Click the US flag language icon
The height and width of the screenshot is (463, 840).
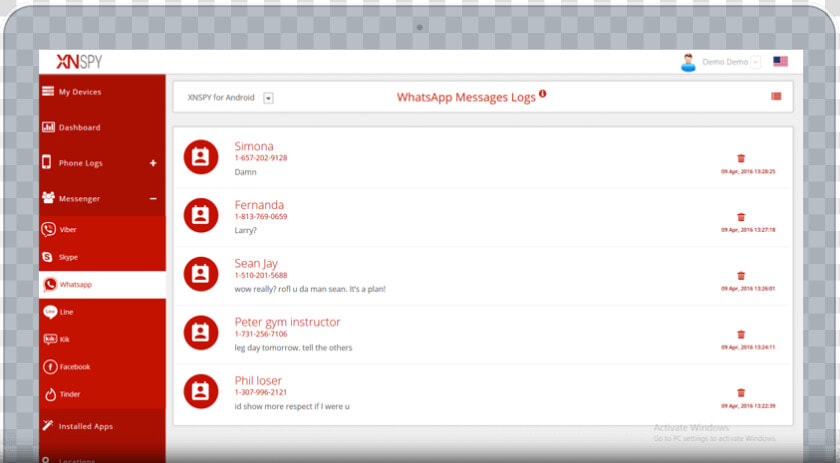pyautogui.click(x=780, y=62)
